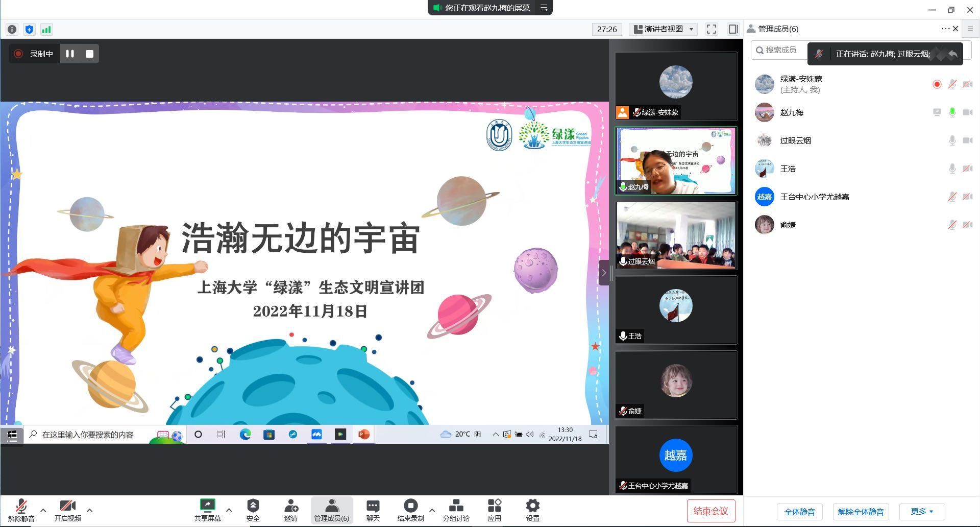Open the 更多 dropdown in member panel
Screen dimensions: 980x527
(921, 511)
